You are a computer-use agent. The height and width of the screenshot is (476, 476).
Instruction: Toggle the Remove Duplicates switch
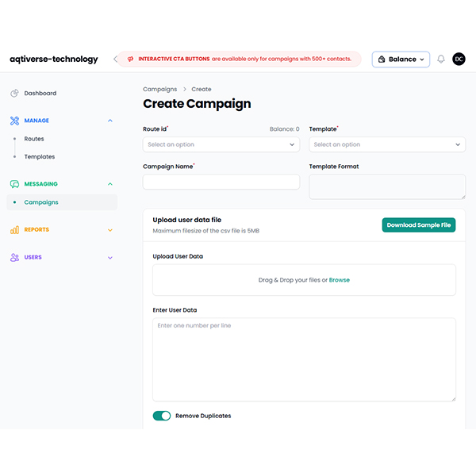[162, 416]
